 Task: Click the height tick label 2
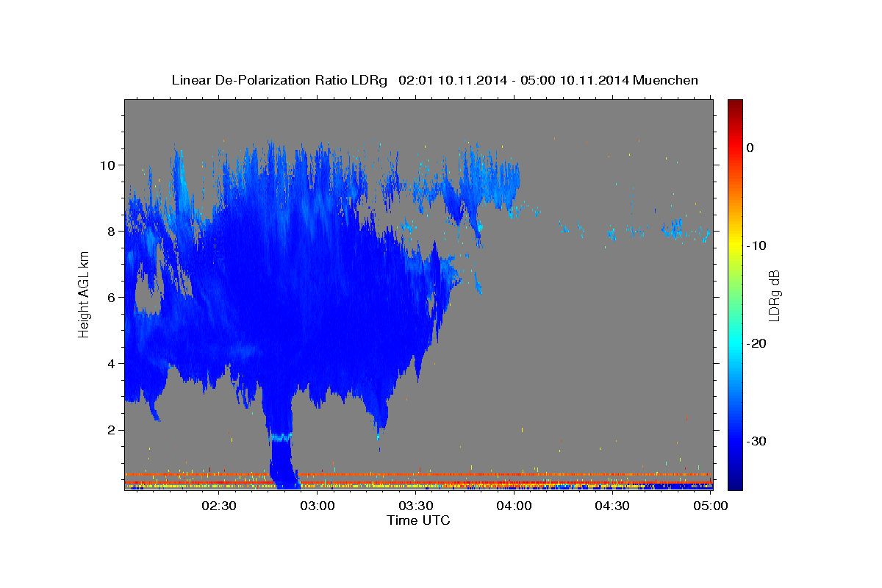pyautogui.click(x=110, y=430)
